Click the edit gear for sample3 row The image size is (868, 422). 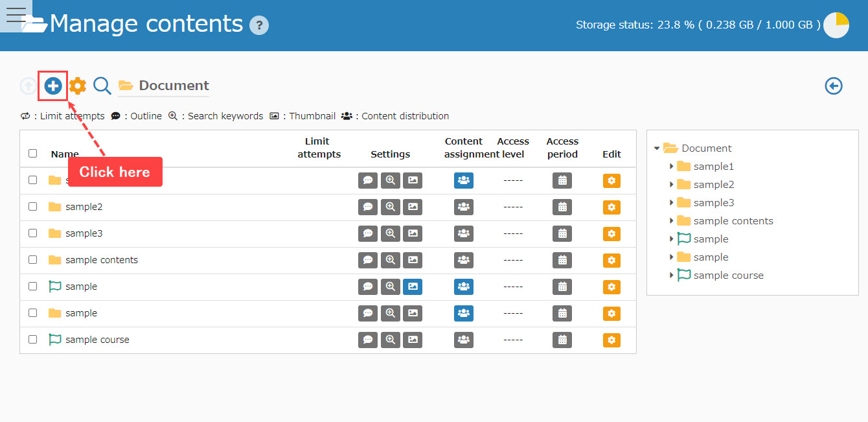pos(611,233)
